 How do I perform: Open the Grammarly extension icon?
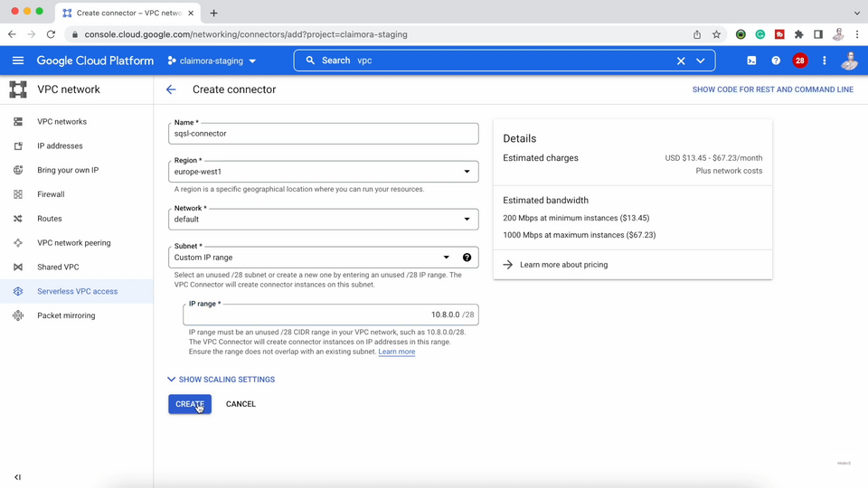(760, 34)
